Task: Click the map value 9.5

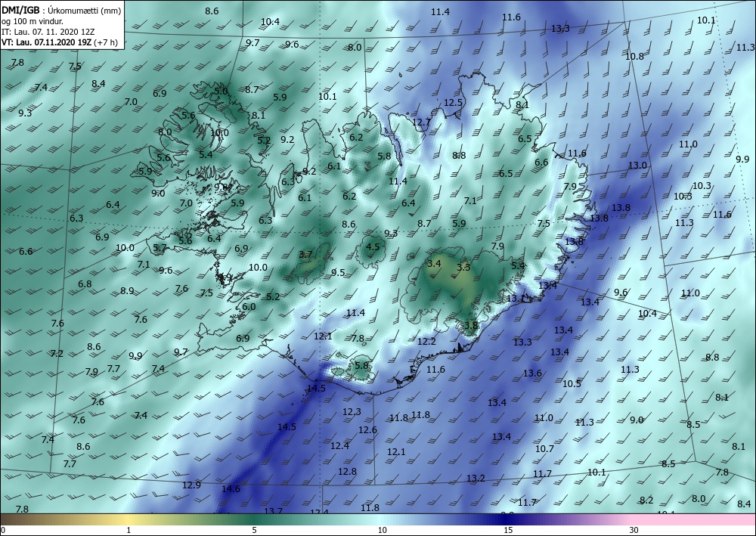Action: pyautogui.click(x=338, y=273)
